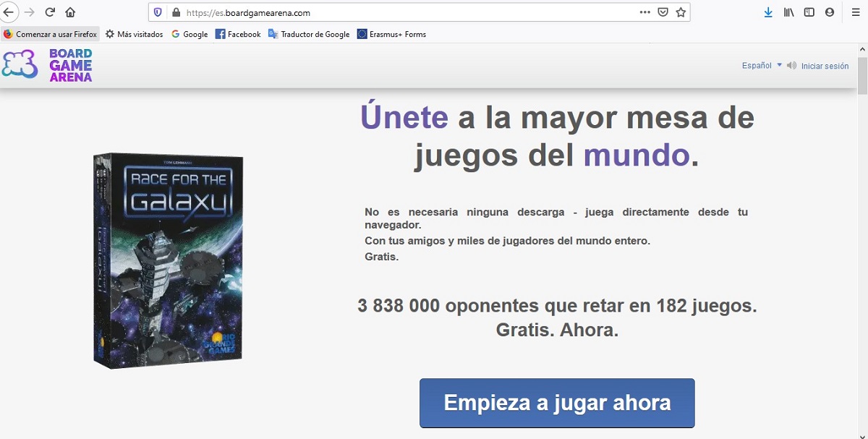Screen dimensions: 868x439
Task: Open the 'Traductor de Google' bookmark
Action: (309, 34)
